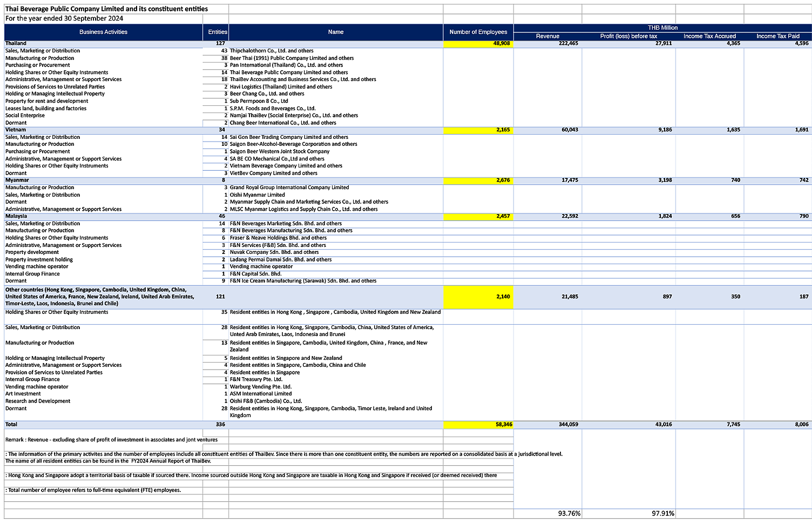Click 'Social Enterprise' activity under Thailand
The height and width of the screenshot is (523, 812).
(25, 116)
